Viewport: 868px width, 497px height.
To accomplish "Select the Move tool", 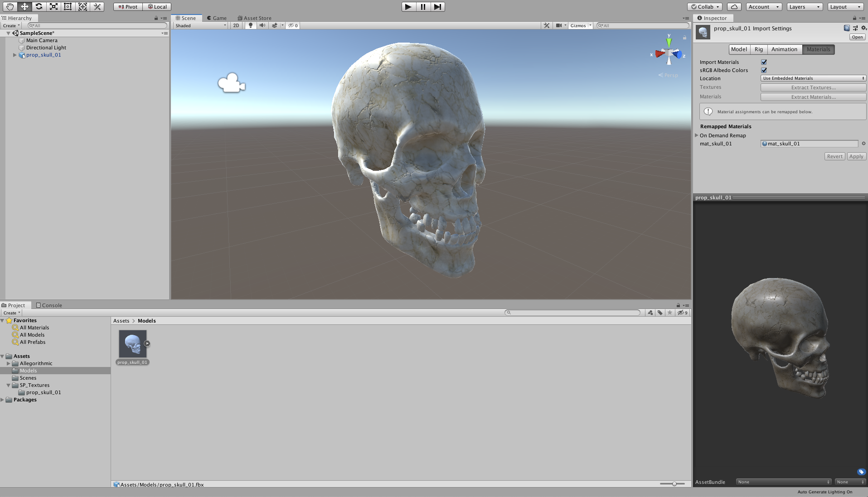I will point(24,7).
